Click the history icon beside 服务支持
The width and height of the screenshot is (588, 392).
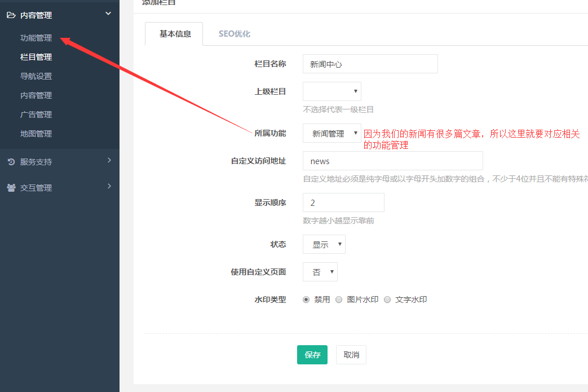(x=11, y=162)
